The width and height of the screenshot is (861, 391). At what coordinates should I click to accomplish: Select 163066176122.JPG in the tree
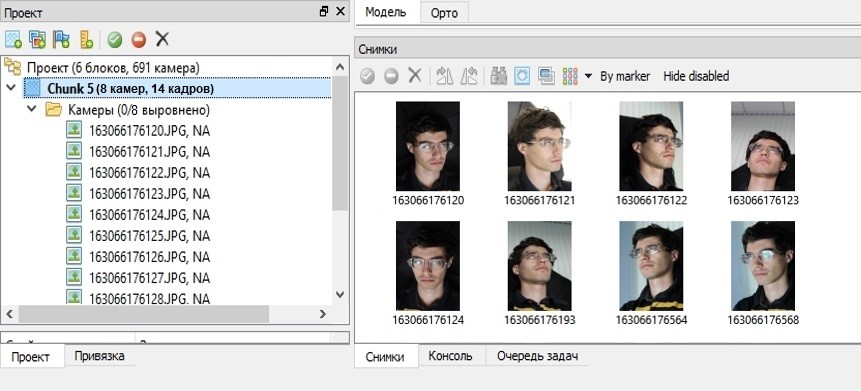click(x=149, y=172)
